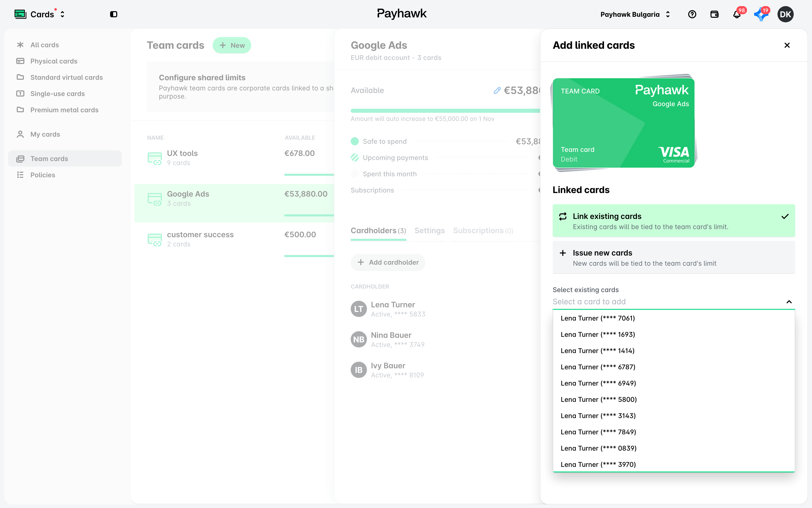Choose Lena Turner (**** 6949) from the list
812x508 pixels.
point(674,383)
